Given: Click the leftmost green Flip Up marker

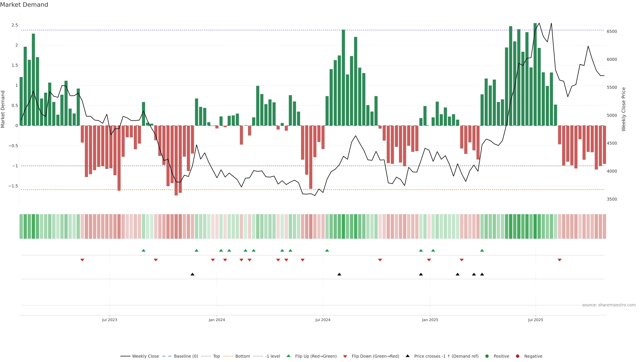Looking at the screenshot, I should pyautogui.click(x=144, y=250).
